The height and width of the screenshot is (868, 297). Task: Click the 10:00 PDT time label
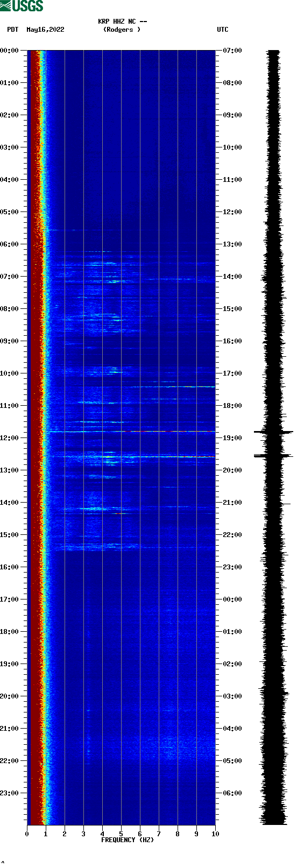point(10,373)
